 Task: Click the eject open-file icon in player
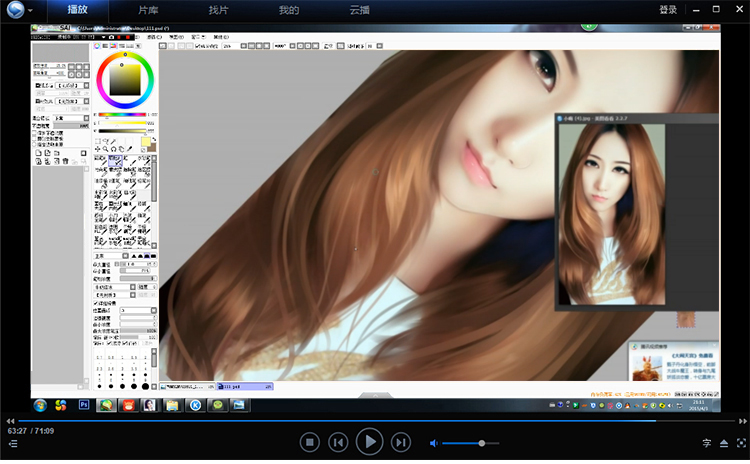click(724, 443)
